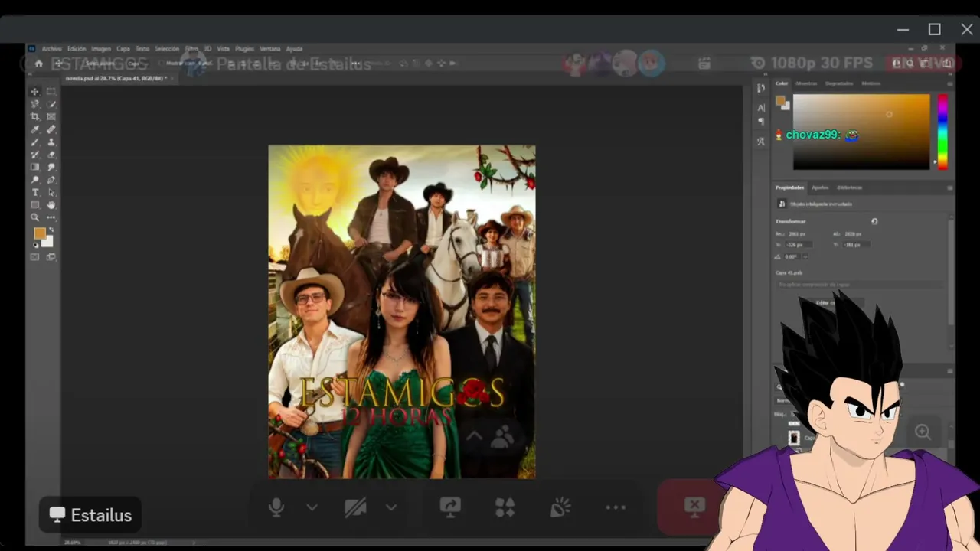Select the Gradient tool
The image size is (980, 551).
point(34,167)
